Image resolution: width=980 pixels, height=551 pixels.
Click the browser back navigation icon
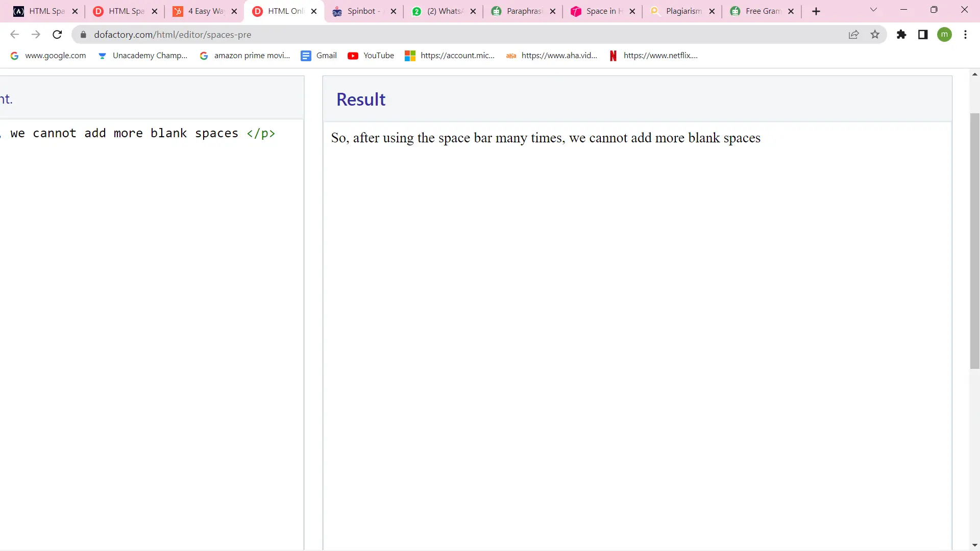[15, 34]
